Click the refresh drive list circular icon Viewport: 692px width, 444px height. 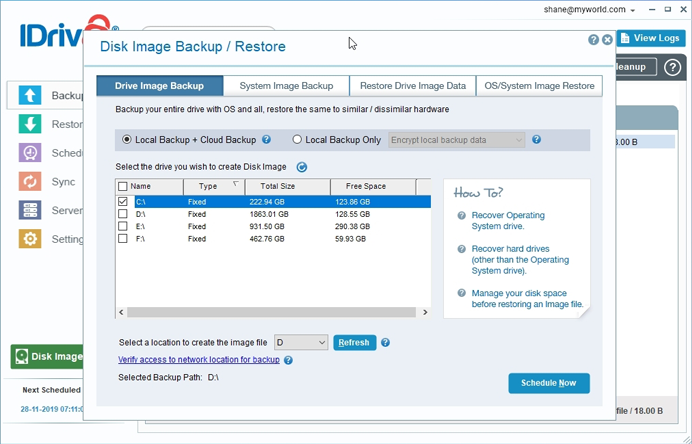(x=302, y=167)
